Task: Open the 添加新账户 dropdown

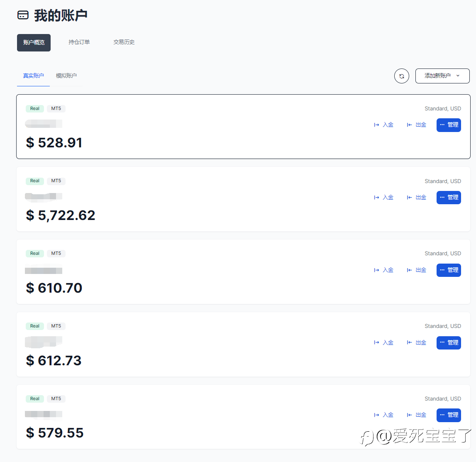Action: coord(442,76)
